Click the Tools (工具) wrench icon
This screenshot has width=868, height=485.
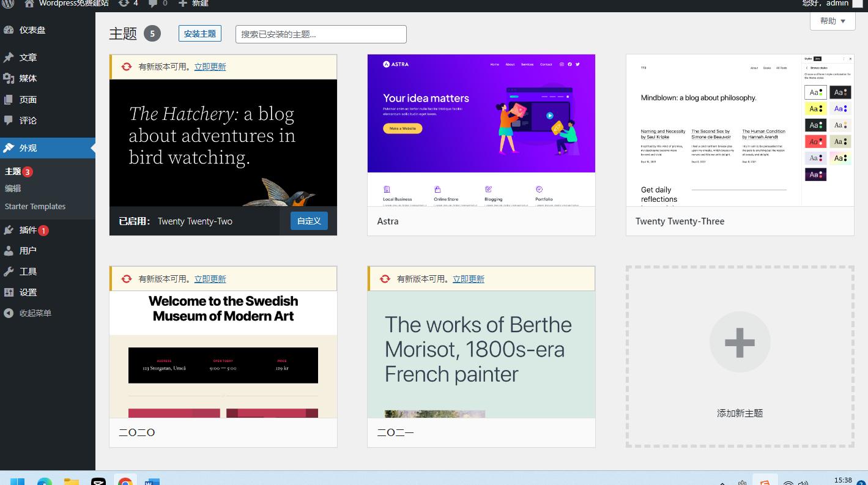pos(9,272)
